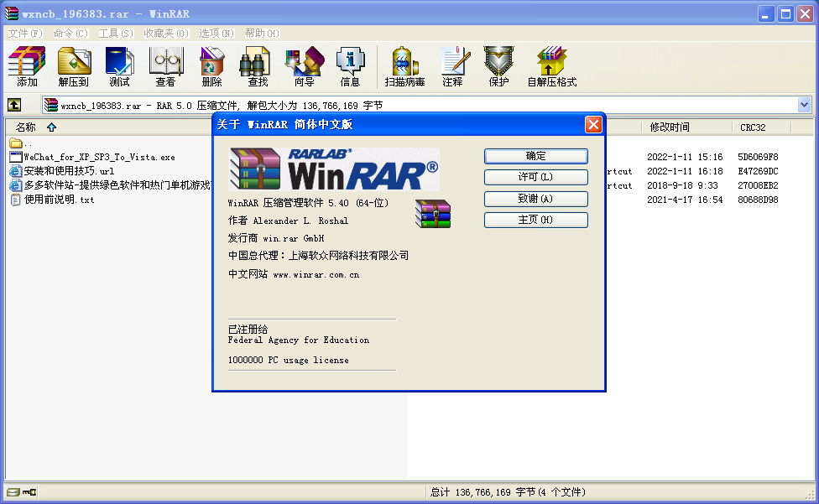Image resolution: width=819 pixels, height=504 pixels.
Task: Open the 工具(S) menu
Action: 116,34
